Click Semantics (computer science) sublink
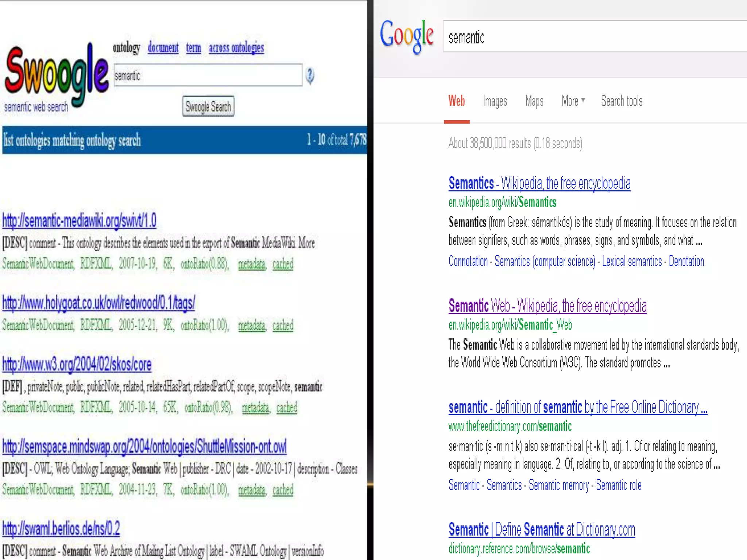This screenshot has width=747, height=560. 545,261
